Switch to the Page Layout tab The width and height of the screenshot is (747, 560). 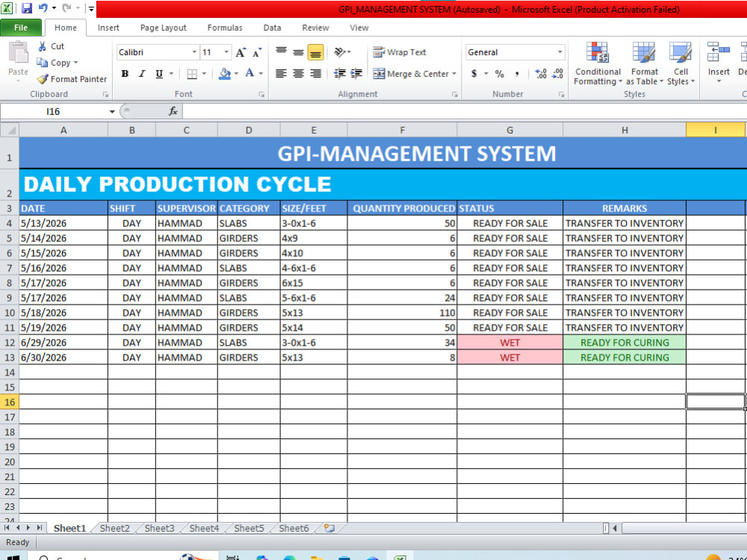[164, 28]
